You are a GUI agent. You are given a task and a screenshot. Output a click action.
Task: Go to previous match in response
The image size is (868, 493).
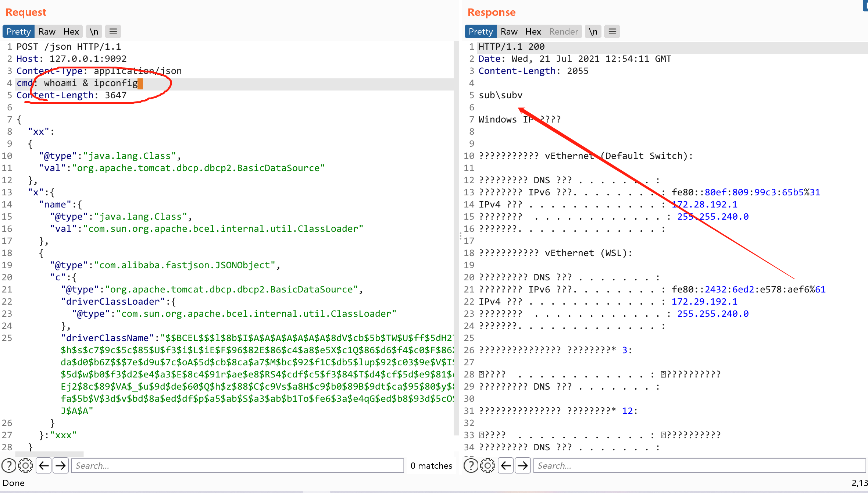506,466
